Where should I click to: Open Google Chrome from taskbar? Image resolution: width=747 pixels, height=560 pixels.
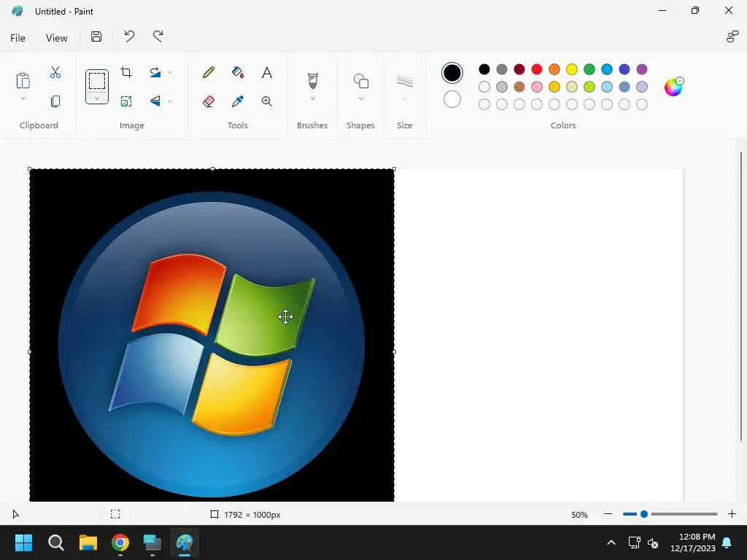[x=120, y=542]
